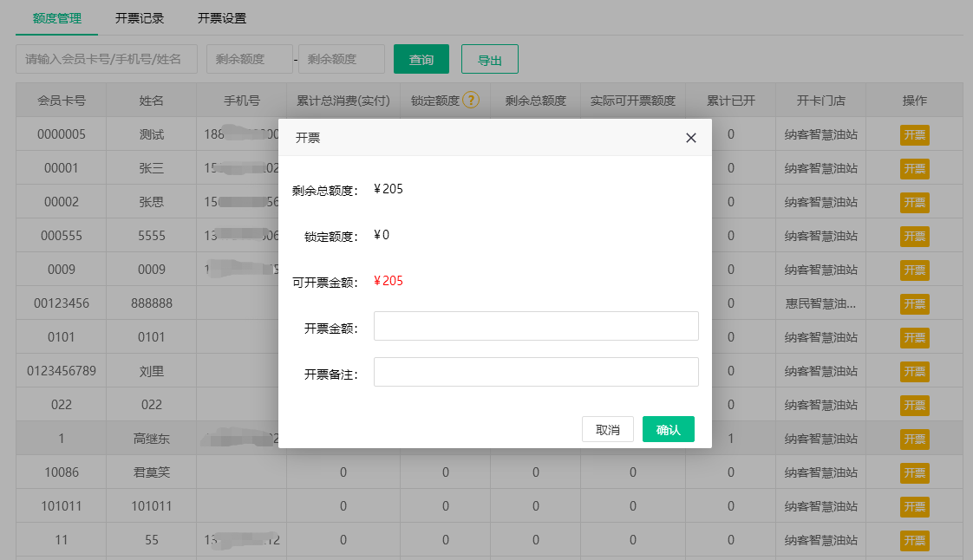This screenshot has height=560, width=973.
Task: Click 开票 button for 刘里
Action: click(x=914, y=371)
